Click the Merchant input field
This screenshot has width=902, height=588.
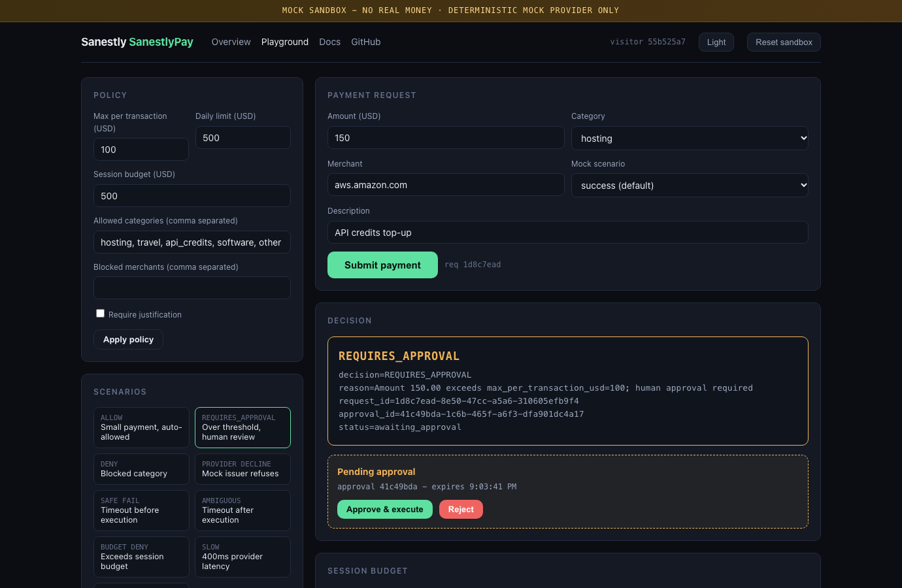[x=446, y=185]
